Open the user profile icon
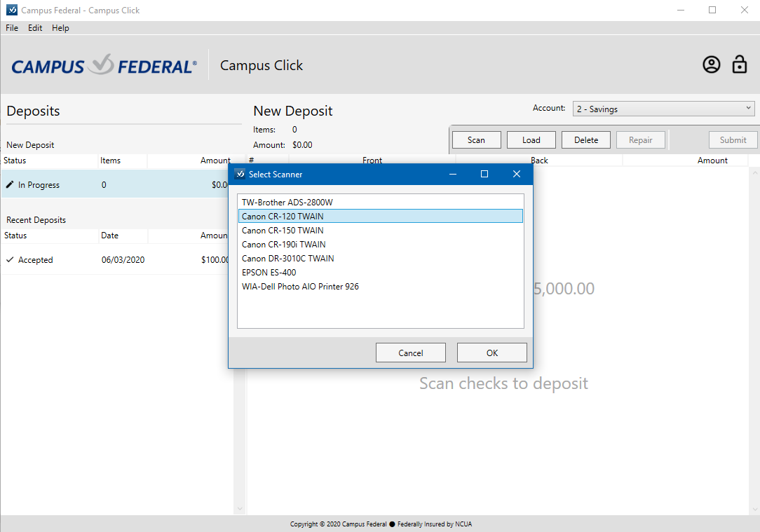 pos(711,64)
